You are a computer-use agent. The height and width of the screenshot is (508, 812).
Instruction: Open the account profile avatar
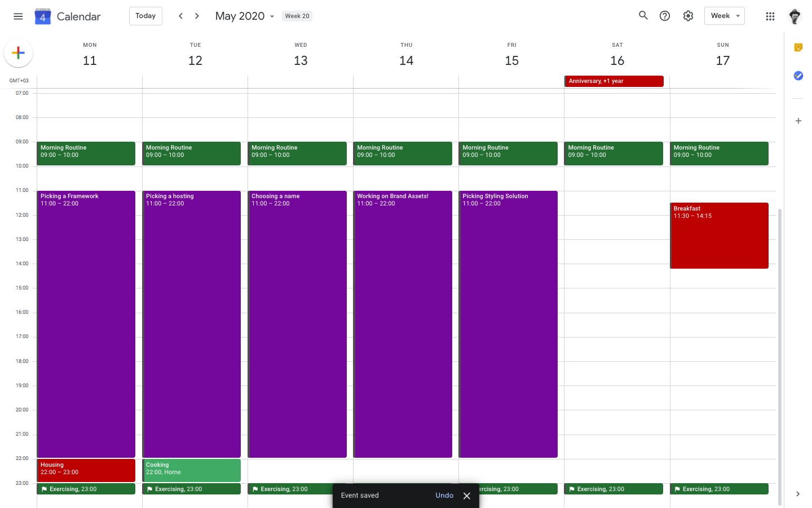(795, 16)
